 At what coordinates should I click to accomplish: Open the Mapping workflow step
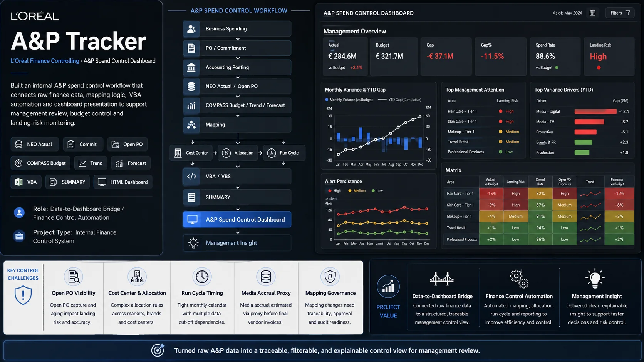(x=237, y=125)
